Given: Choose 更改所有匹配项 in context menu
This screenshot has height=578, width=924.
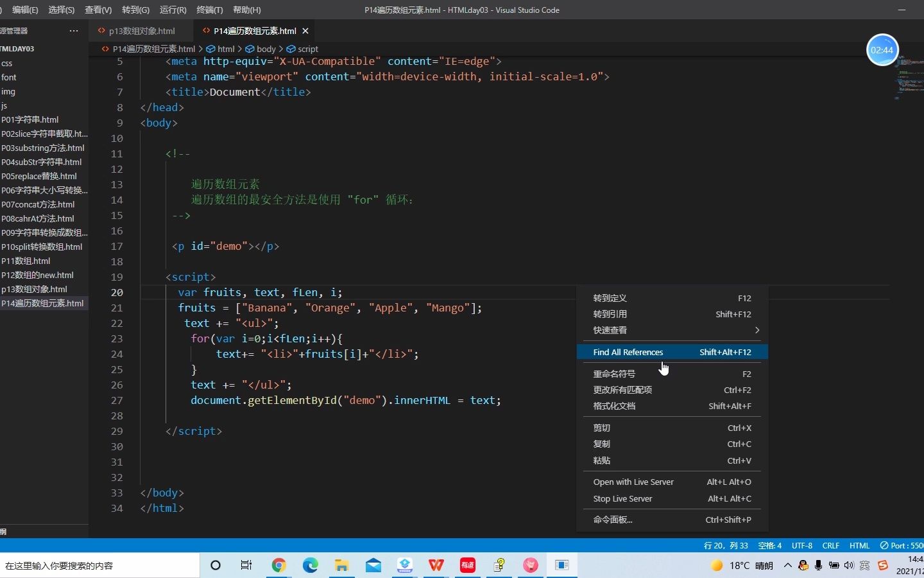Looking at the screenshot, I should (x=672, y=390).
